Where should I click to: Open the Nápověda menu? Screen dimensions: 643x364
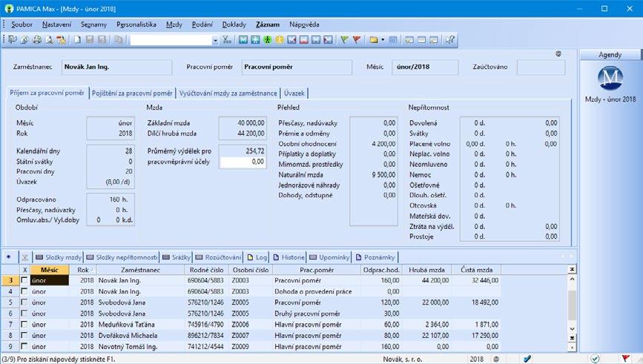304,24
